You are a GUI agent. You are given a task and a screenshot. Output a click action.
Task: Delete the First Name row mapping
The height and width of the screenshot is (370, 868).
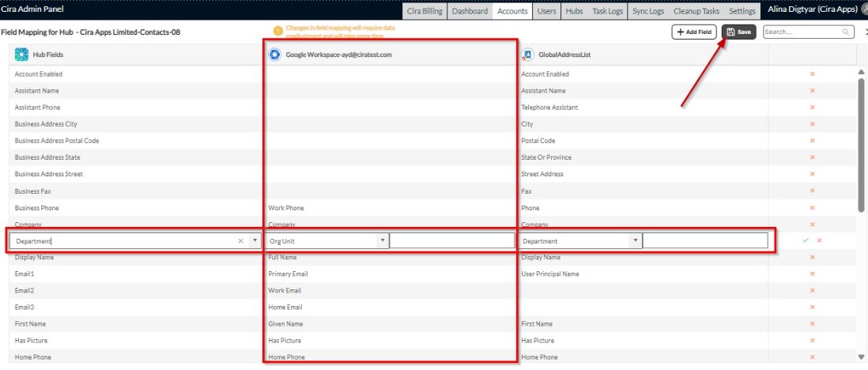click(812, 323)
